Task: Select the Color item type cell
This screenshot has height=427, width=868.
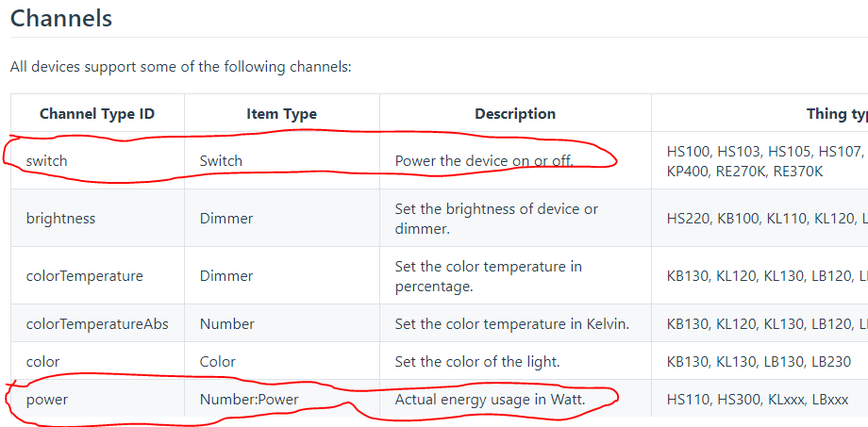Action: tap(218, 362)
